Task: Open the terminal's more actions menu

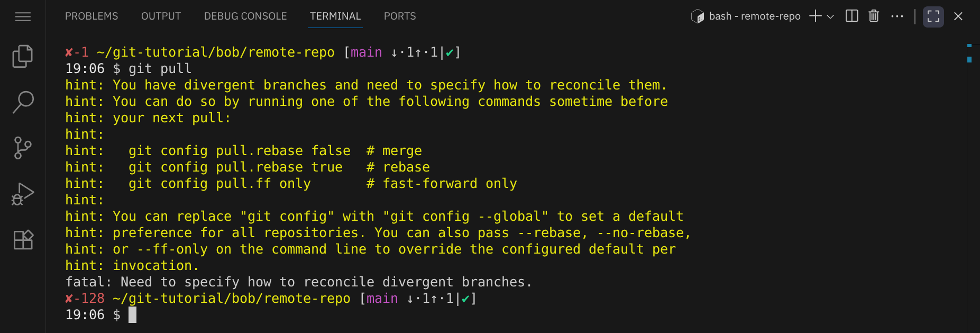Action: 897,16
